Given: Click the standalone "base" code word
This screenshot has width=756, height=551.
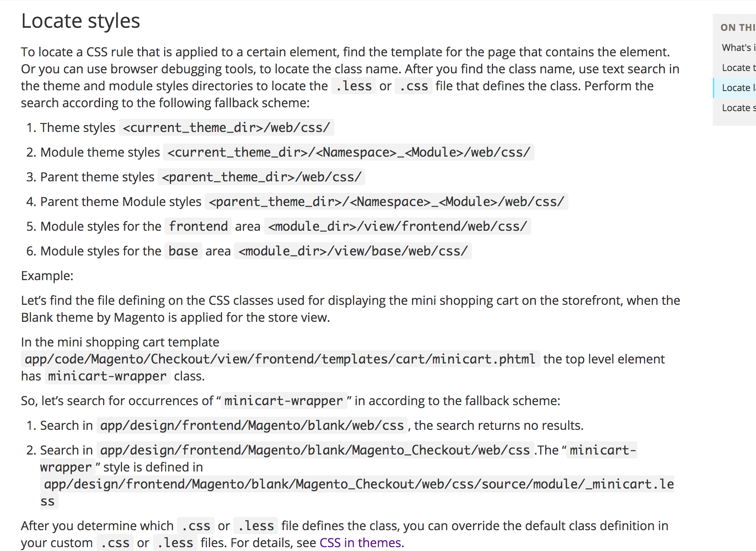Looking at the screenshot, I should [x=183, y=251].
